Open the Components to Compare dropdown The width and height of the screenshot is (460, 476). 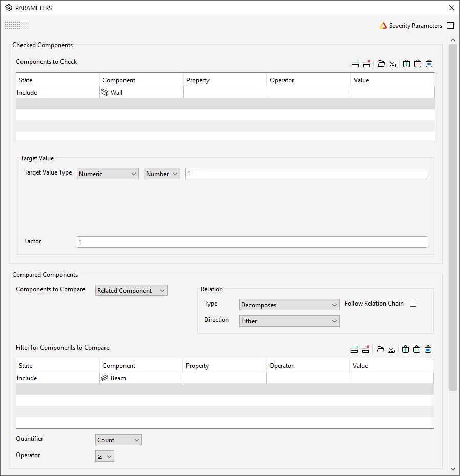click(131, 291)
